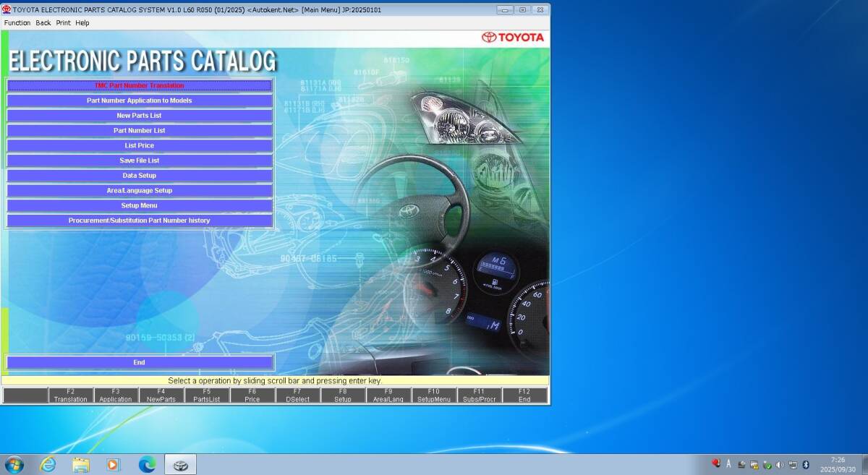Viewport: 868px width, 475px height.
Task: Click the Toyota logo in the header
Action: point(513,38)
